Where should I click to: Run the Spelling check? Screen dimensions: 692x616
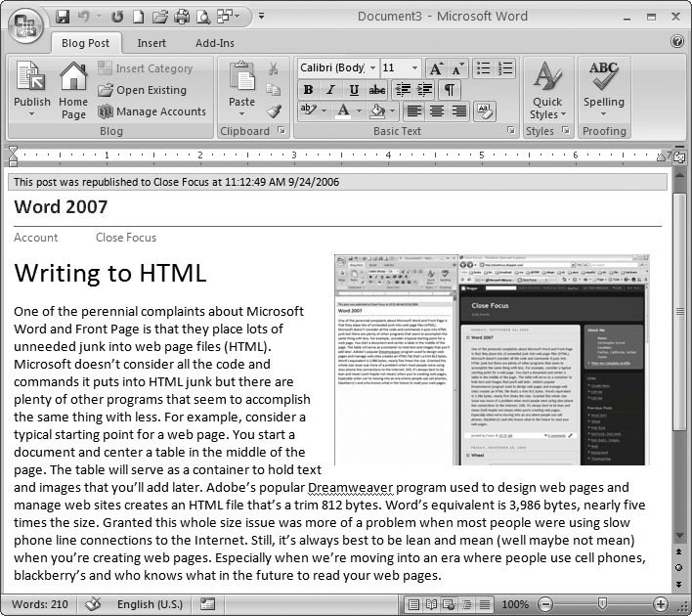point(604,88)
